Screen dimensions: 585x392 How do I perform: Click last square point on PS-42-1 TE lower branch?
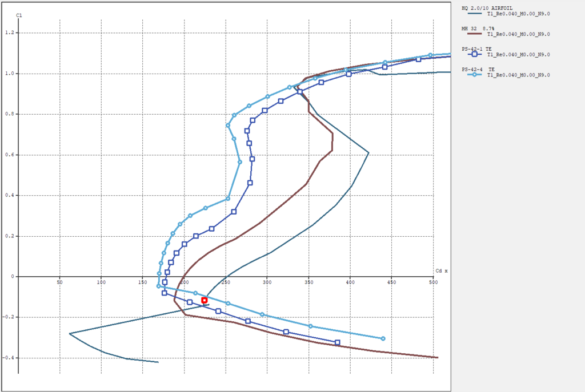[337, 342]
